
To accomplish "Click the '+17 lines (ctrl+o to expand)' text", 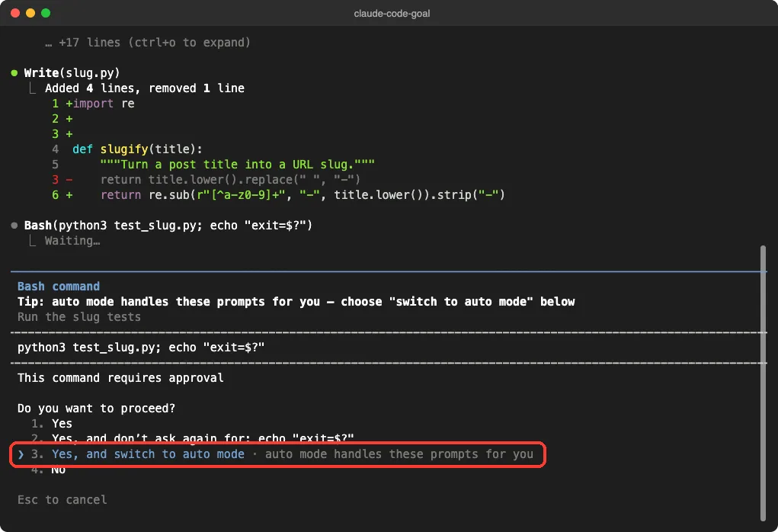I will tap(148, 43).
